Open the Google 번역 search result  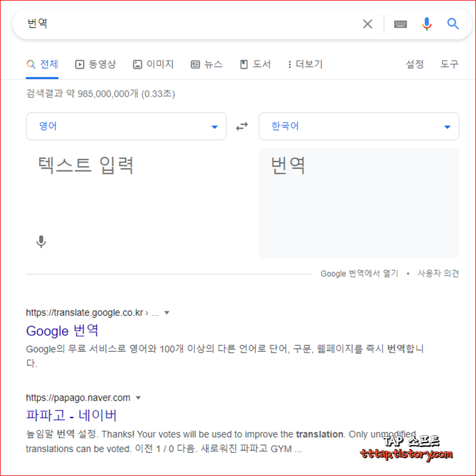62,331
